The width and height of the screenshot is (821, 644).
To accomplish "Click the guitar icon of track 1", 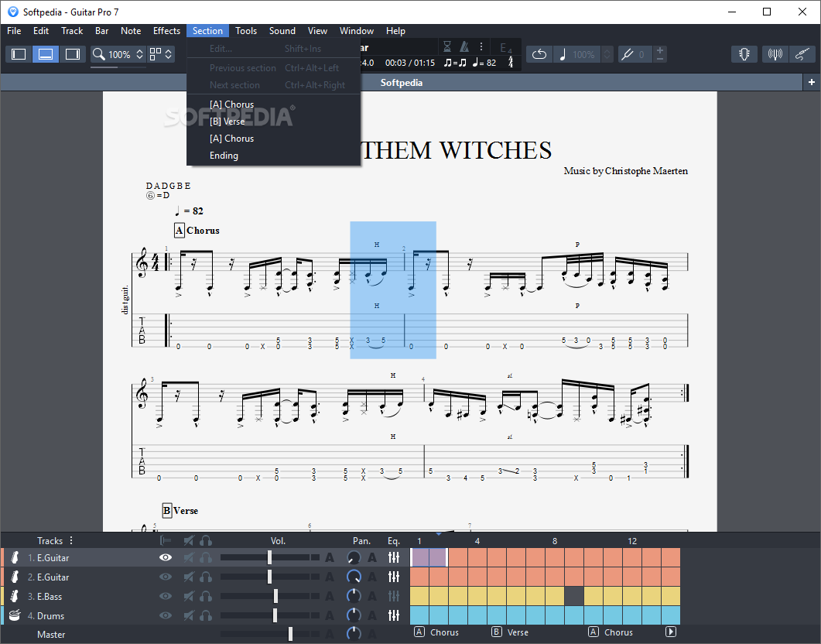I will 15,557.
